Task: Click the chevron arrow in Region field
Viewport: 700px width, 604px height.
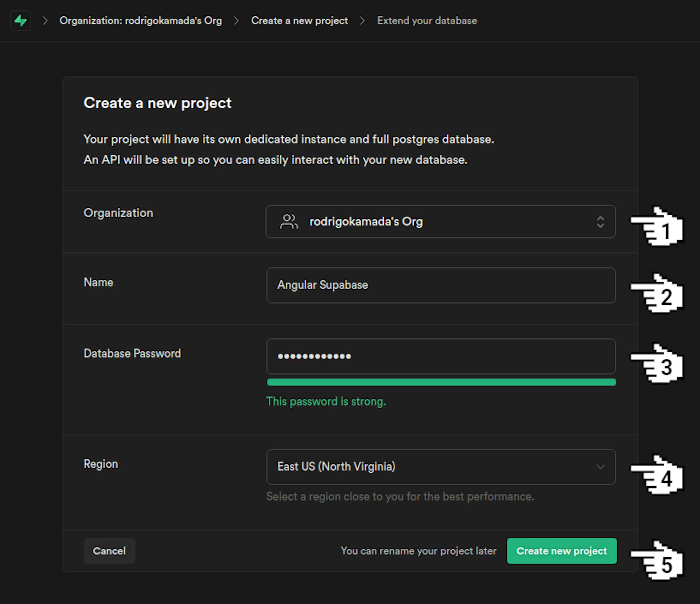Action: point(600,467)
